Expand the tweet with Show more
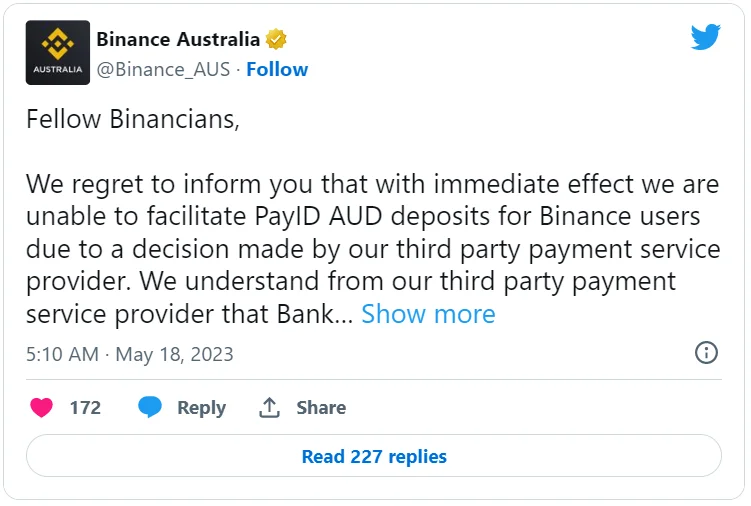This screenshot has width=751, height=506. click(x=428, y=314)
